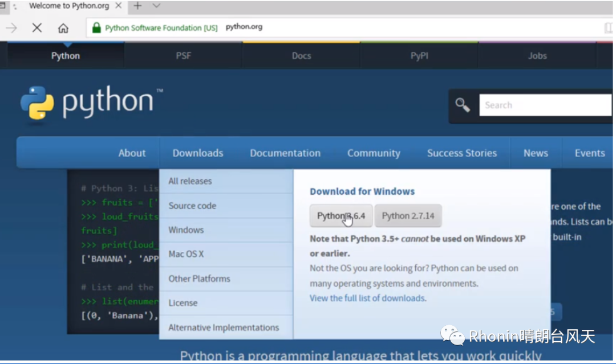Open the tab list chevron
The width and height of the screenshot is (616, 364).
coord(156,6)
